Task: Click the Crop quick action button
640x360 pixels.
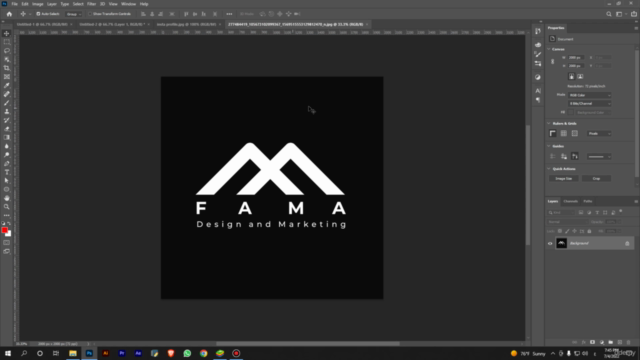Action: point(596,179)
